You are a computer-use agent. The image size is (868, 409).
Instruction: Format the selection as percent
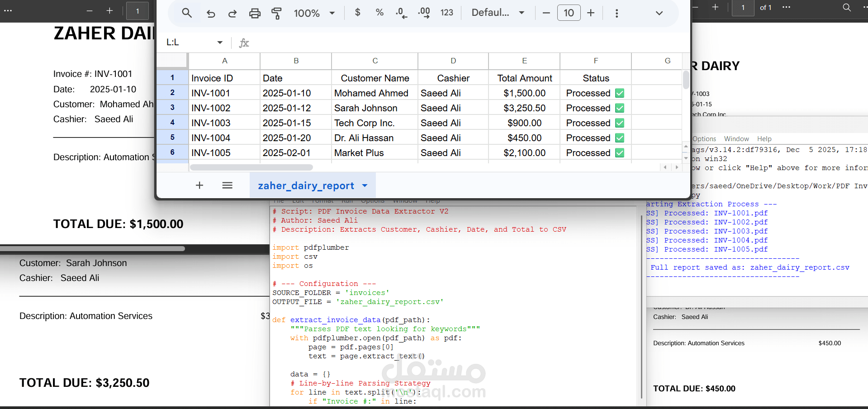tap(379, 13)
